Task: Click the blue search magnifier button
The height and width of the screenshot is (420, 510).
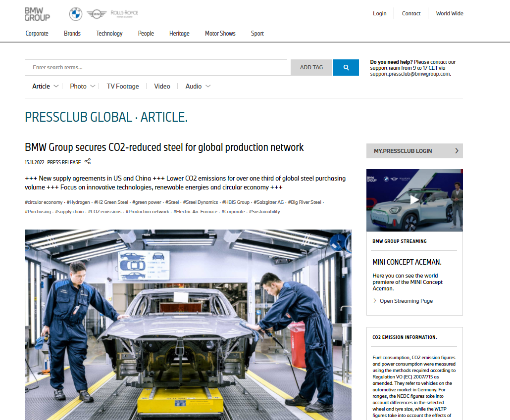Action: [x=346, y=67]
